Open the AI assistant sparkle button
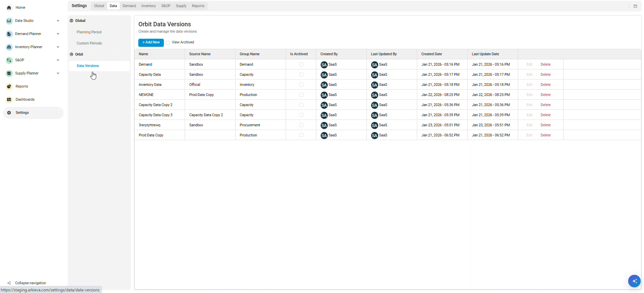Image resolution: width=644 pixels, height=293 pixels. pos(634,281)
